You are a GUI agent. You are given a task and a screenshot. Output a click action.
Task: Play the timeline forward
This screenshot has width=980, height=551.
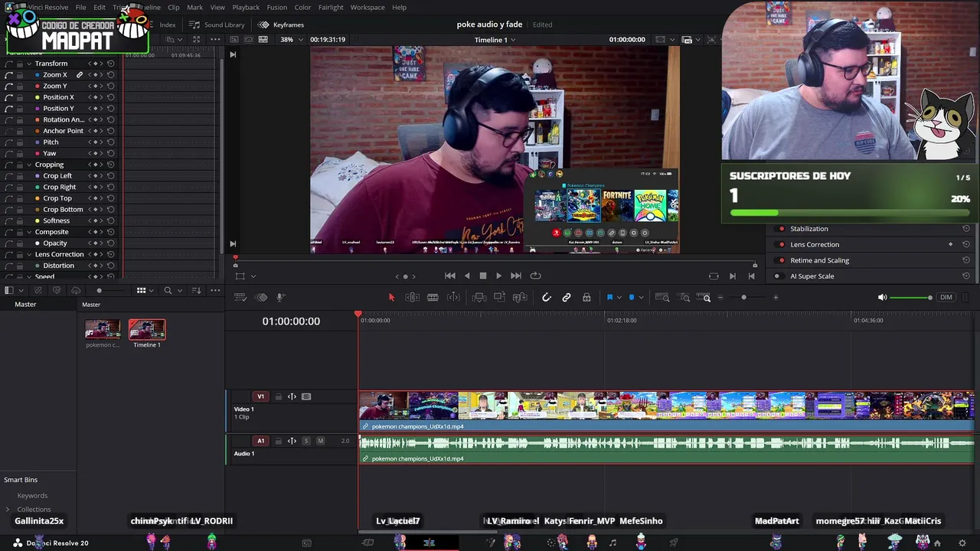(498, 275)
